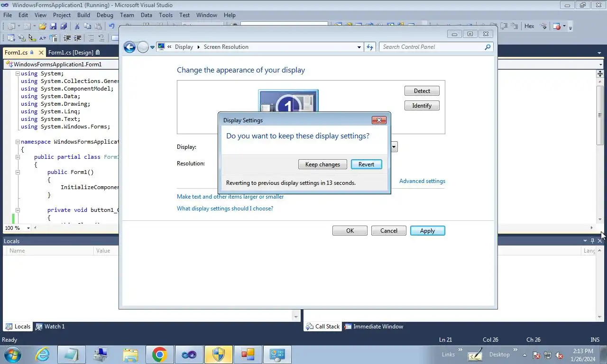Click the Decrease Indent icon
The image size is (607, 364).
[x=67, y=37]
